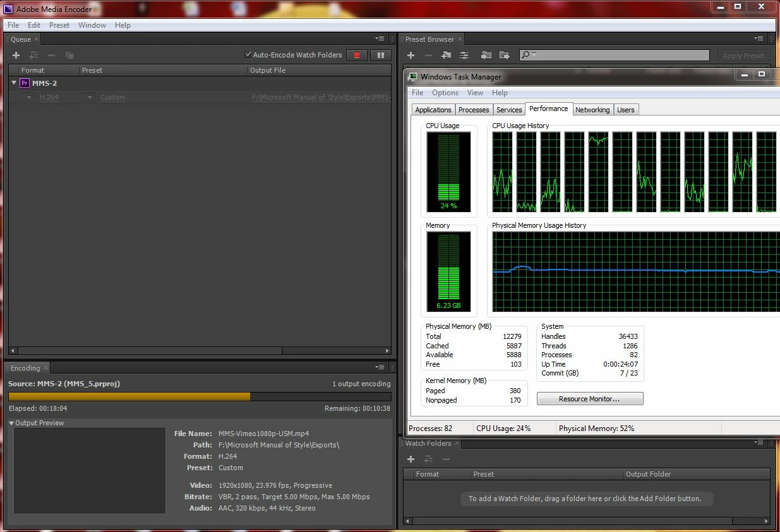Image resolution: width=780 pixels, height=532 pixels.
Task: Click the output file path link
Action: point(321,97)
